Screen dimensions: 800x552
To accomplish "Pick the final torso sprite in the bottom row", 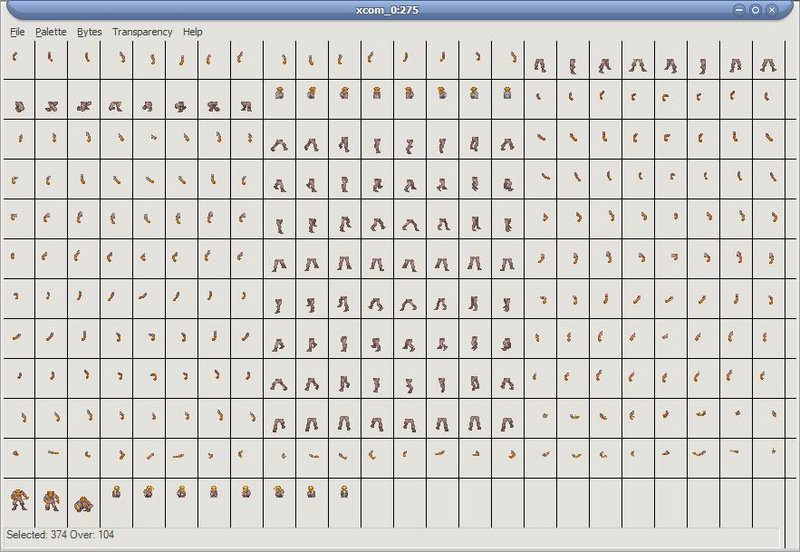I will [x=344, y=492].
